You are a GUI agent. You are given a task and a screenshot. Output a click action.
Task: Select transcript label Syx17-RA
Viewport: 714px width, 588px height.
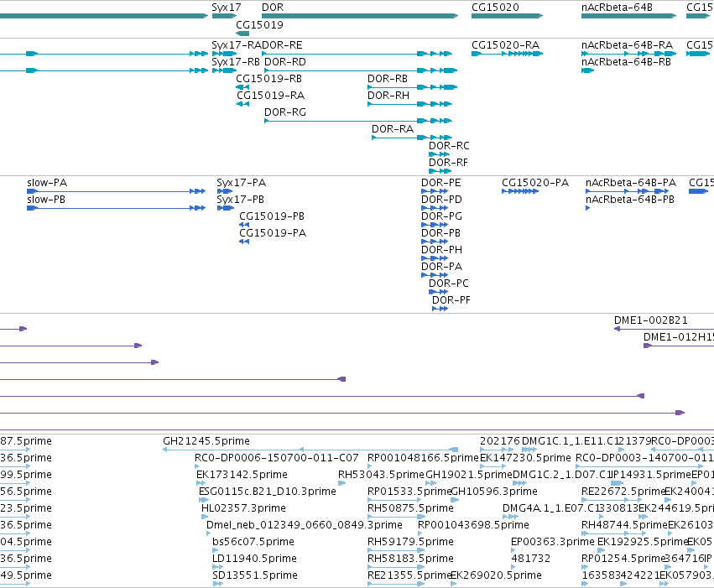pos(237,45)
